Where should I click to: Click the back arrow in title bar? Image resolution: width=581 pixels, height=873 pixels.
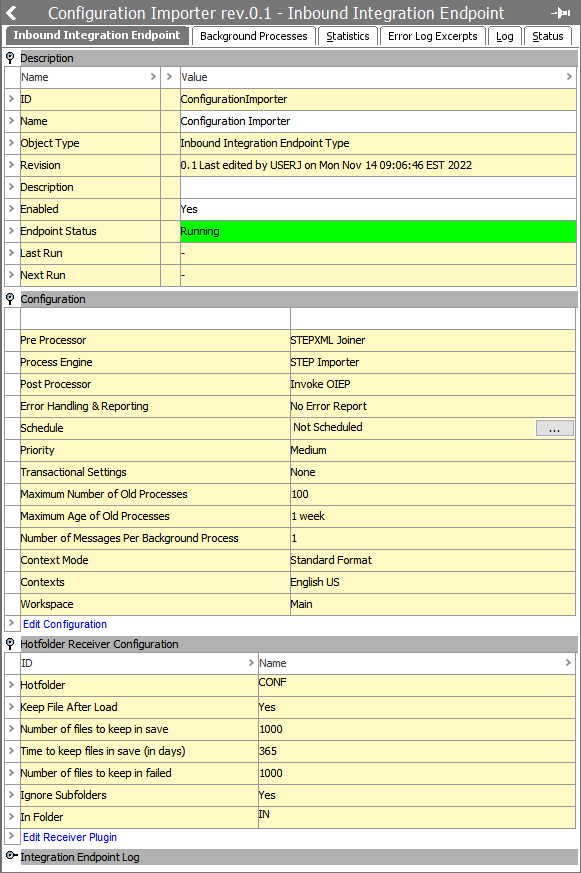(x=11, y=12)
